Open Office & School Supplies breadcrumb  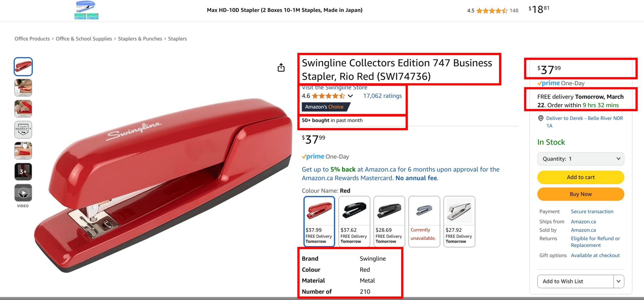coord(84,39)
